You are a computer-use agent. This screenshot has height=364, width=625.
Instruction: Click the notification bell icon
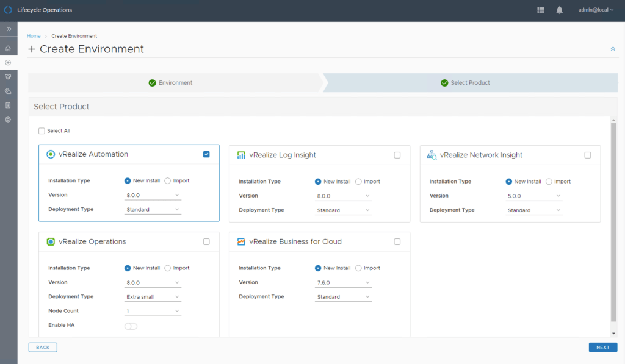(x=559, y=10)
